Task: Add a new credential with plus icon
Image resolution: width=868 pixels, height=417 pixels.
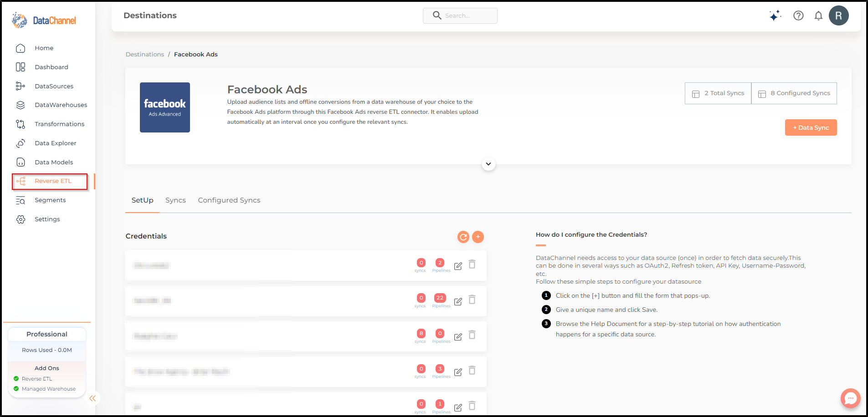Action: 478,237
